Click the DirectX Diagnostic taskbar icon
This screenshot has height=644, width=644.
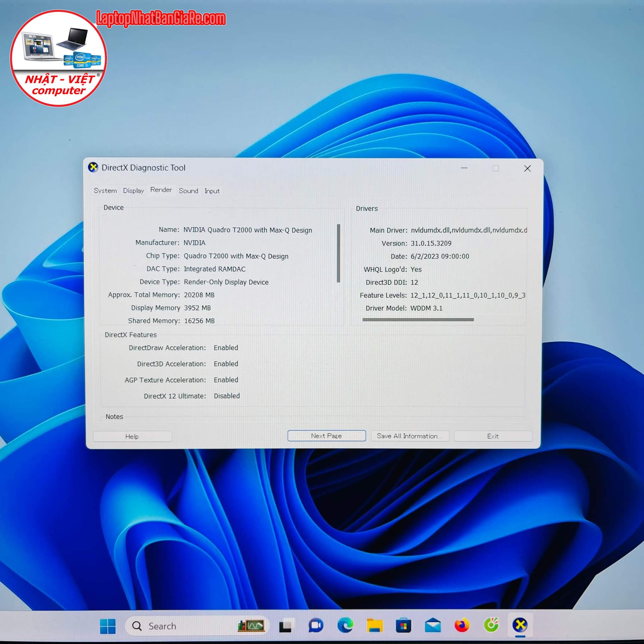click(520, 625)
